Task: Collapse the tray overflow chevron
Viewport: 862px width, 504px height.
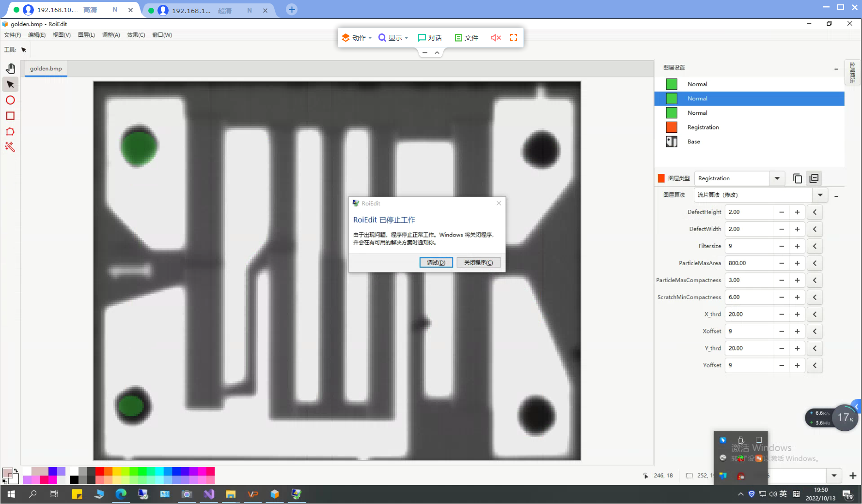Action: pos(740,494)
